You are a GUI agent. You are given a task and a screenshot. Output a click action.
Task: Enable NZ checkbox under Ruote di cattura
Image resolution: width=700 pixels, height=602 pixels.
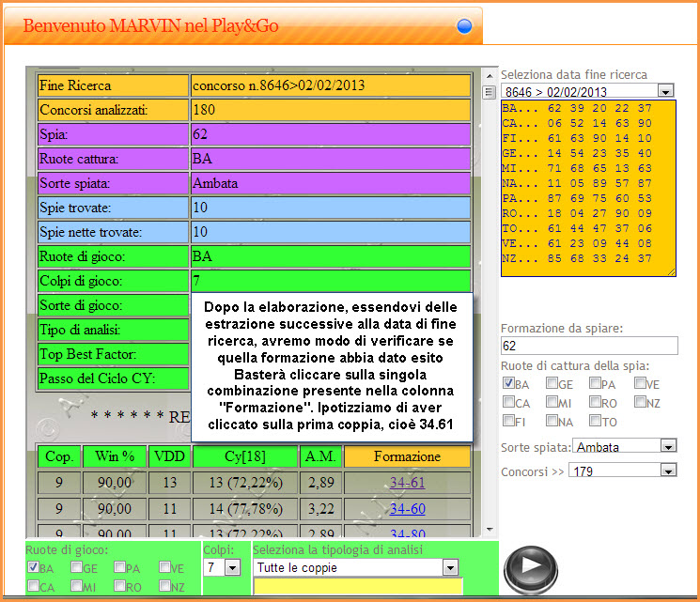click(640, 402)
